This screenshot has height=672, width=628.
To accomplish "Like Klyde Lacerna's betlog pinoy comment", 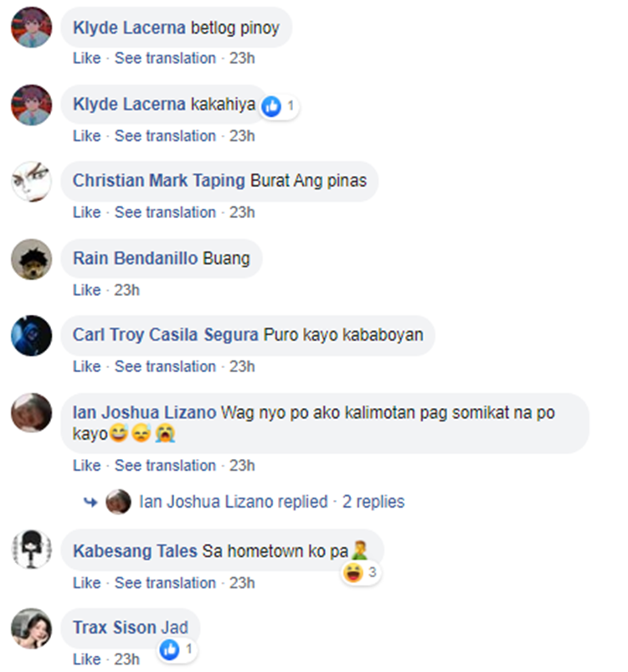I will 86,58.
